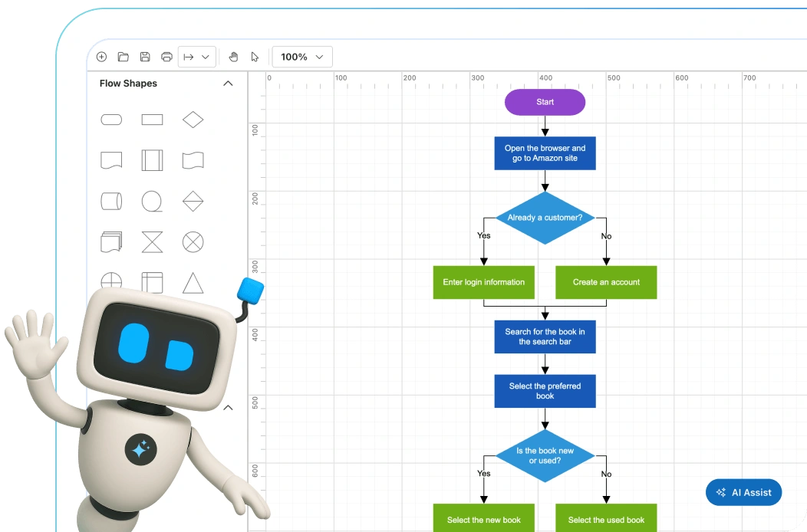Screen dimensions: 807x532
Task: Select the Process rectangle shape
Action: tap(152, 120)
